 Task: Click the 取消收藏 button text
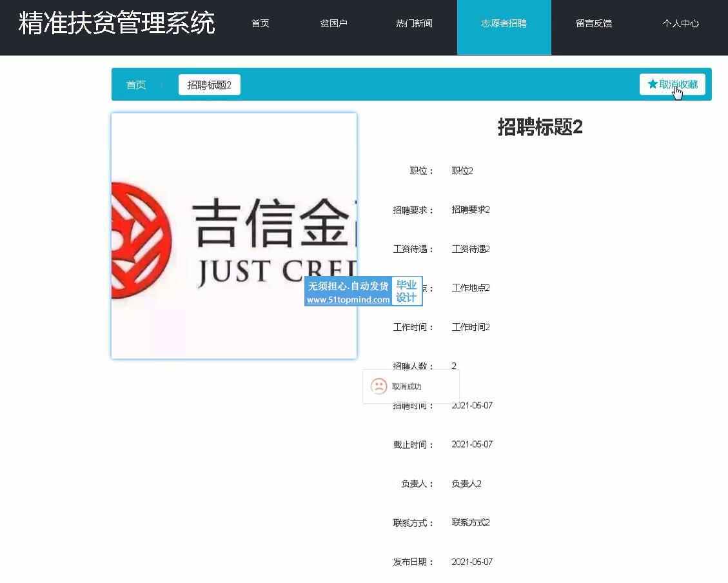(x=678, y=84)
